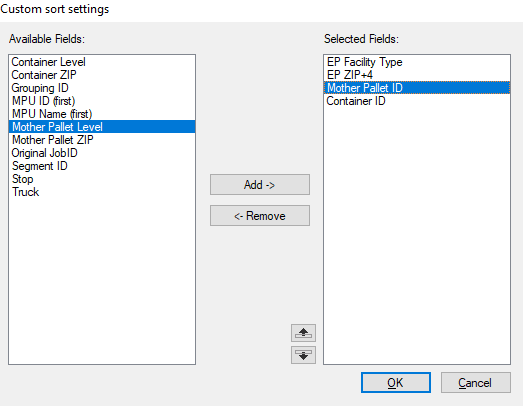Select Container Level in Available Fields
523x406 pixels.
(x=102, y=62)
